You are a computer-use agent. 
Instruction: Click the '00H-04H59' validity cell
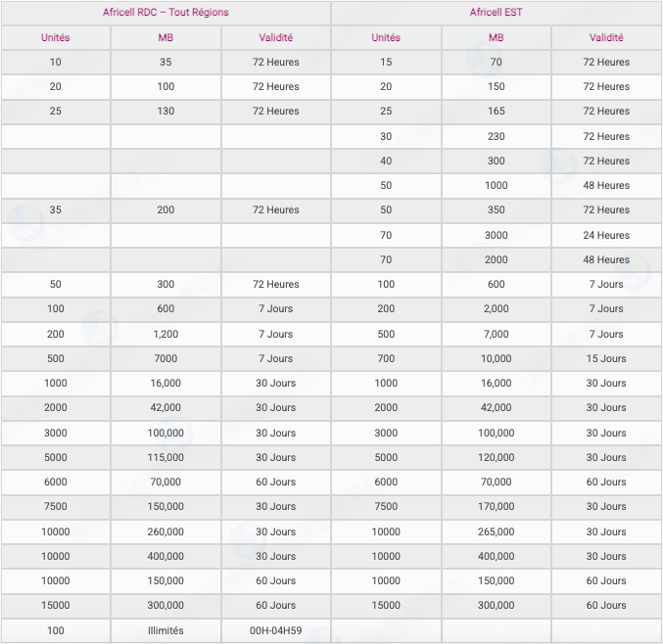276,630
